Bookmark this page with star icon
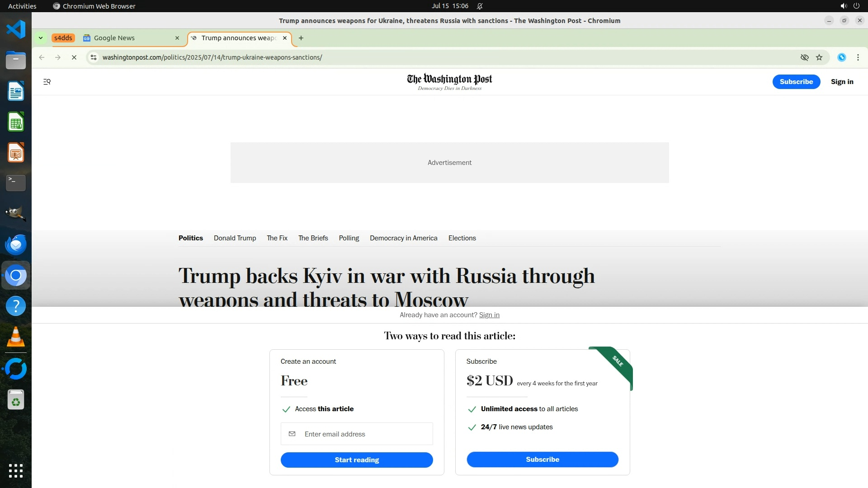868x488 pixels. click(x=819, y=57)
